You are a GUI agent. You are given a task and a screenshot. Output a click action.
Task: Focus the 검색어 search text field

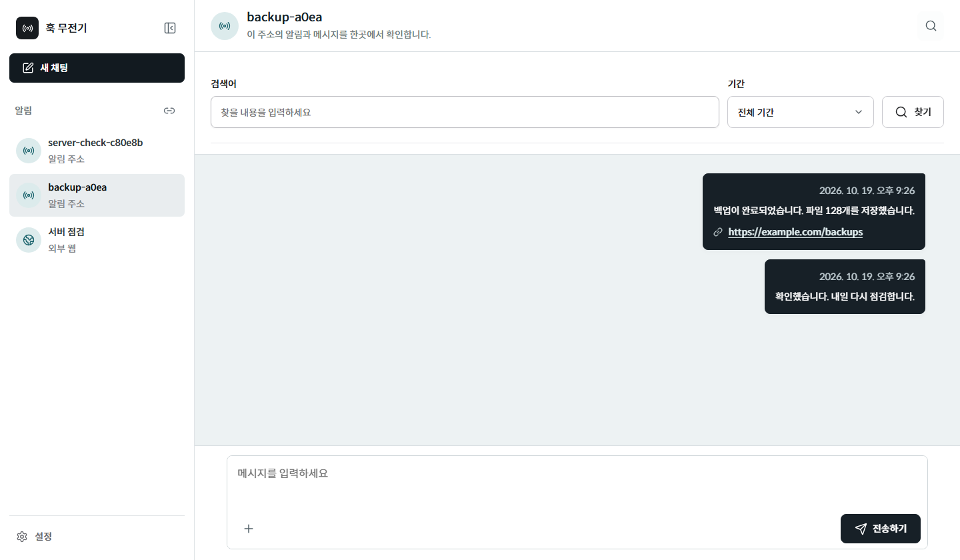[x=465, y=112]
